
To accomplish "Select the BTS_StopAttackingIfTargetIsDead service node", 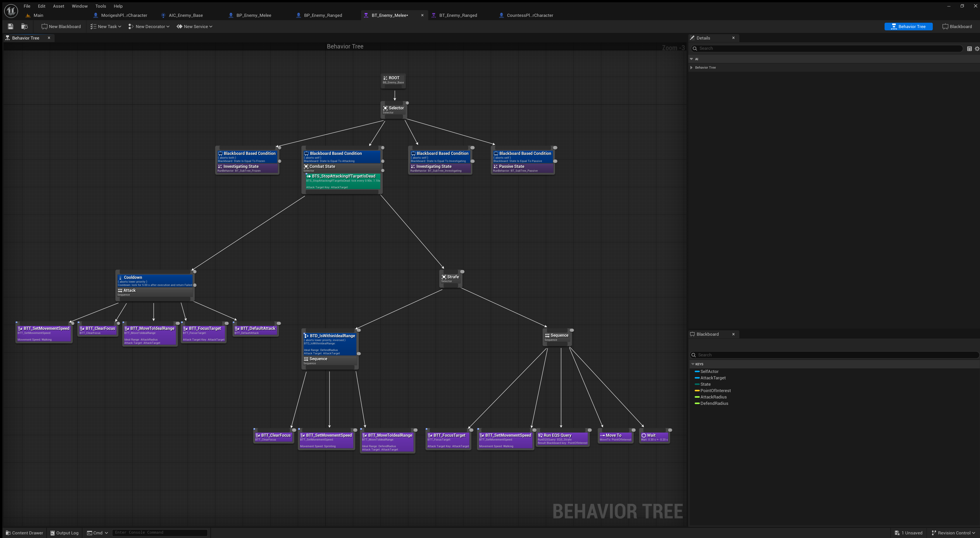I will [342, 181].
